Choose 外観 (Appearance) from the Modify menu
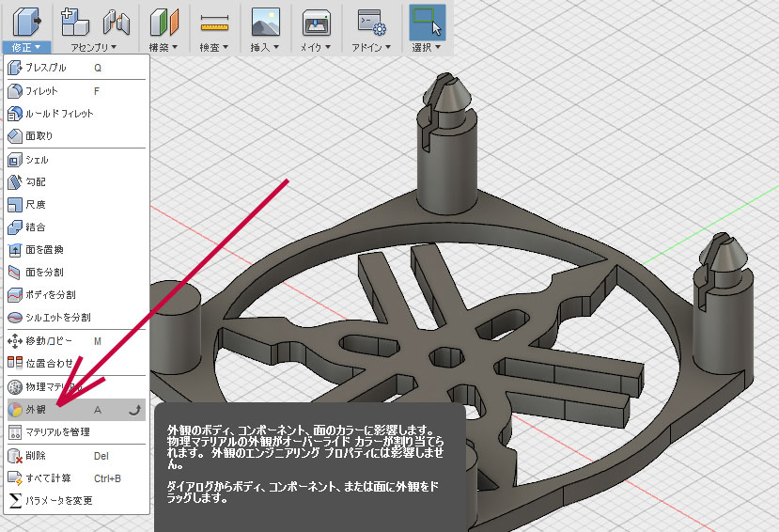This screenshot has height=532, width=779. click(x=36, y=410)
